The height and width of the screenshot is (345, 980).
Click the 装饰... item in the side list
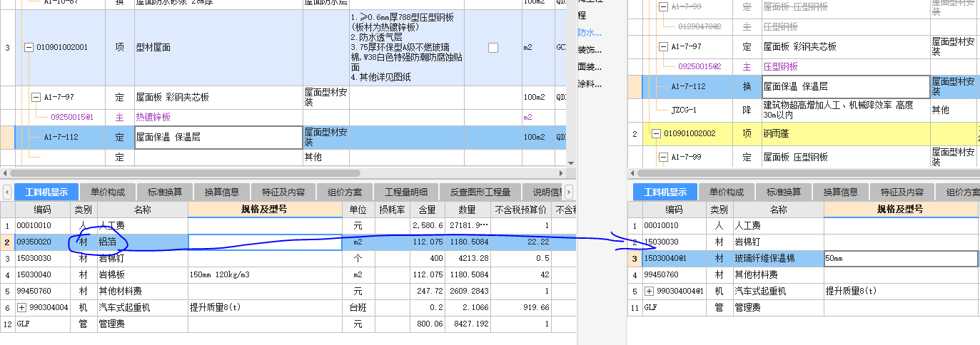tap(590, 50)
